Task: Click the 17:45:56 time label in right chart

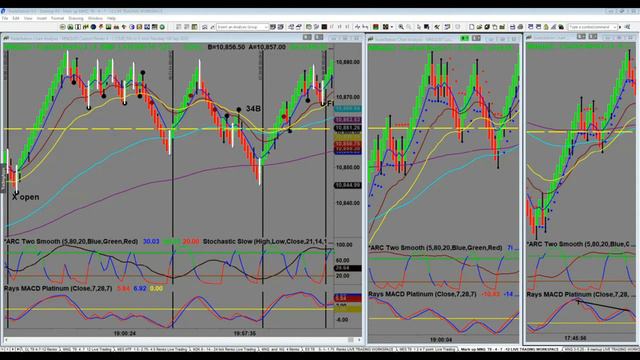Action: point(576,338)
